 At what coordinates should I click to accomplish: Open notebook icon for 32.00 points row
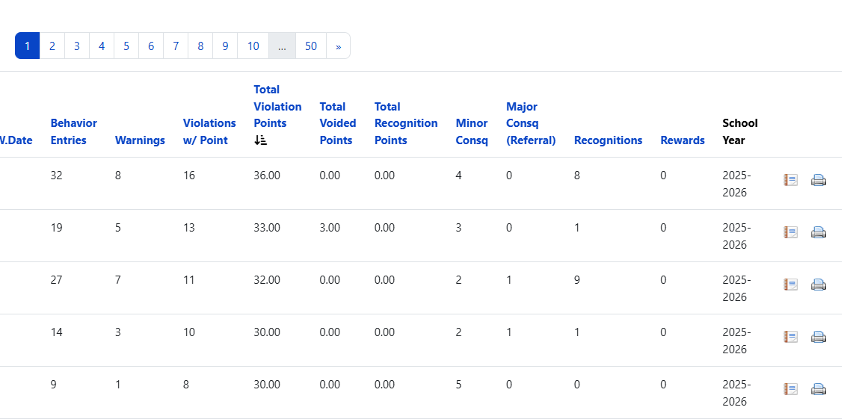790,284
